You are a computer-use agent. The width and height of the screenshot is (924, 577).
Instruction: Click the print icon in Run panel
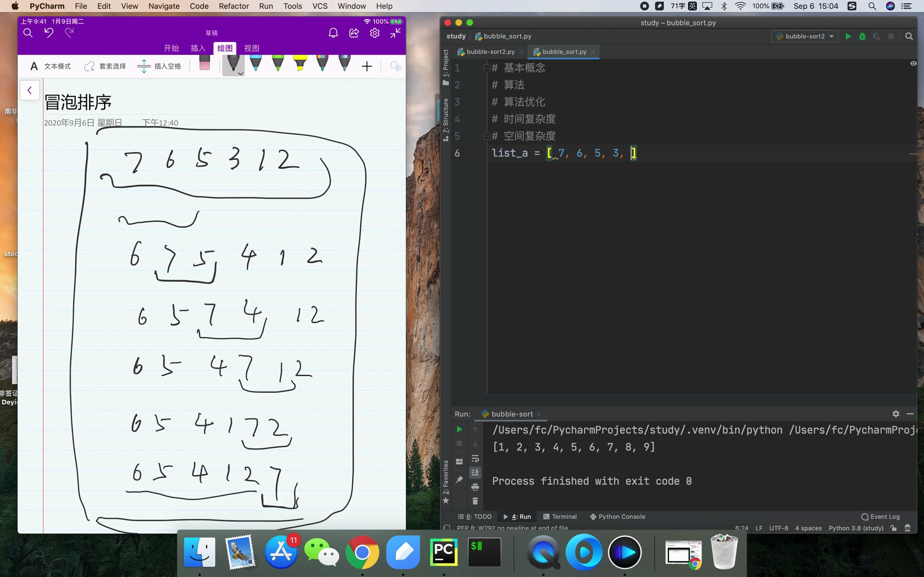point(475,487)
